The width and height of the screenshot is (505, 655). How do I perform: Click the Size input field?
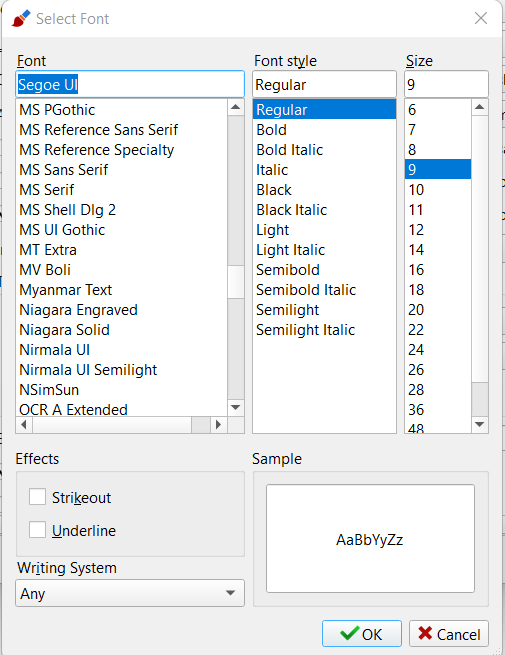446,84
